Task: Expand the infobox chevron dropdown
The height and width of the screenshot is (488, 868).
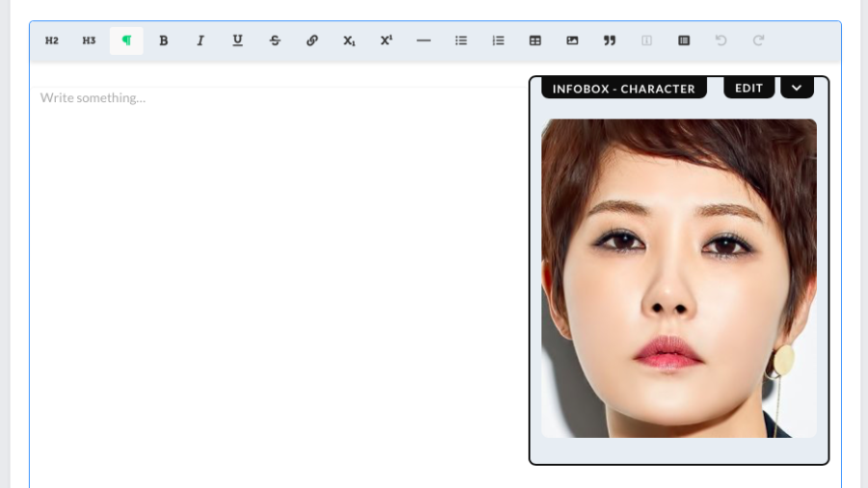Action: (797, 88)
